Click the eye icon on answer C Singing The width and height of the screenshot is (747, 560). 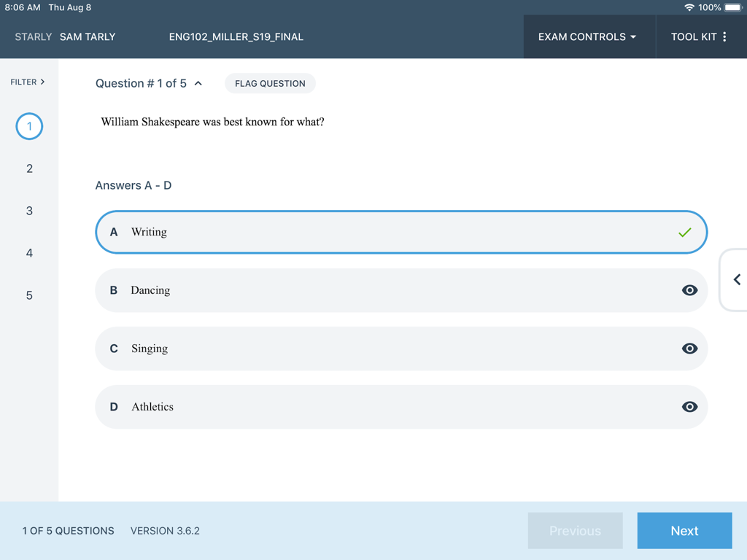tap(689, 349)
